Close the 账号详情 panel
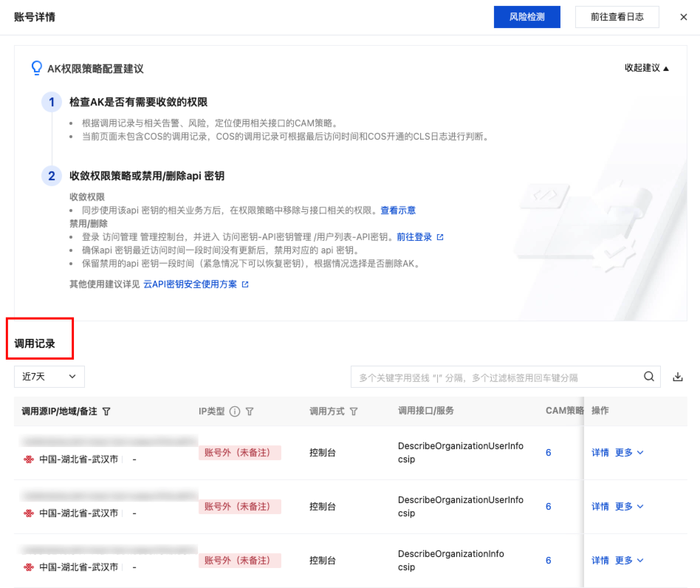This screenshot has width=700, height=588. click(683, 17)
